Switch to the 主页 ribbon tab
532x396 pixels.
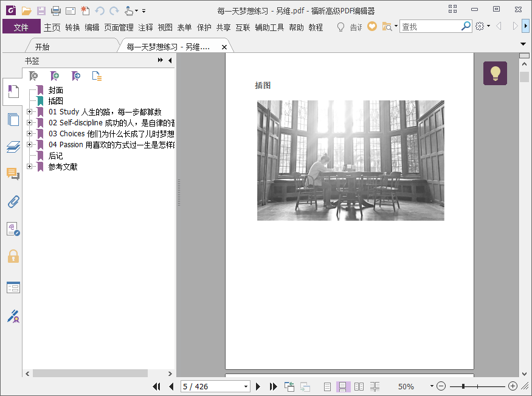tap(52, 27)
